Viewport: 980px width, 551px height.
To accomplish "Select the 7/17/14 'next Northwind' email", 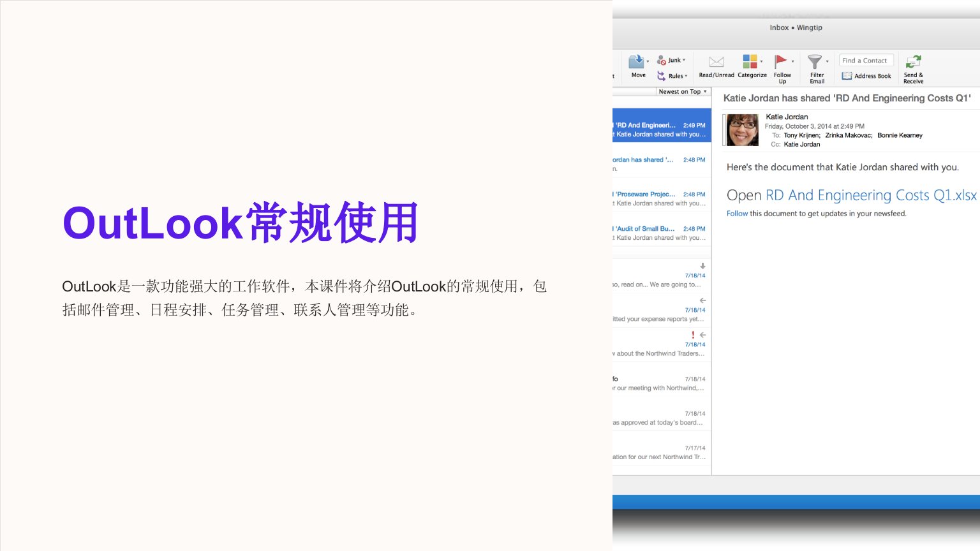I will coord(662,448).
